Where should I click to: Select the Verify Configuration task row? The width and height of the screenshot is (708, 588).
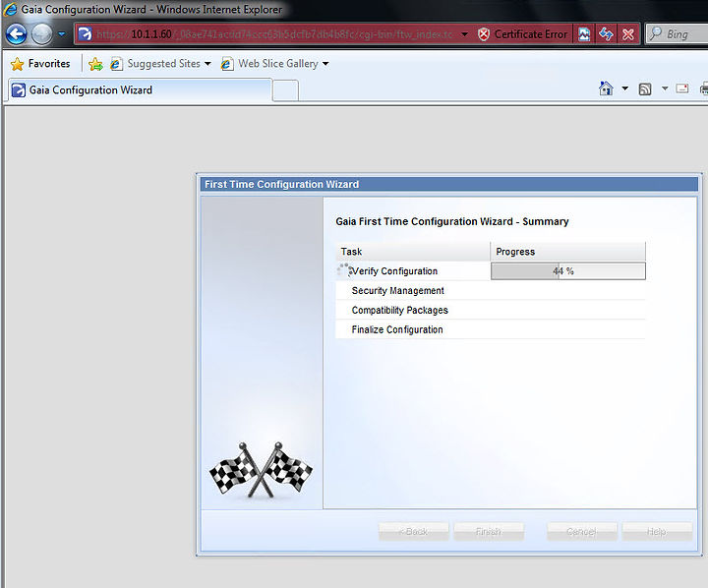pyautogui.click(x=491, y=271)
